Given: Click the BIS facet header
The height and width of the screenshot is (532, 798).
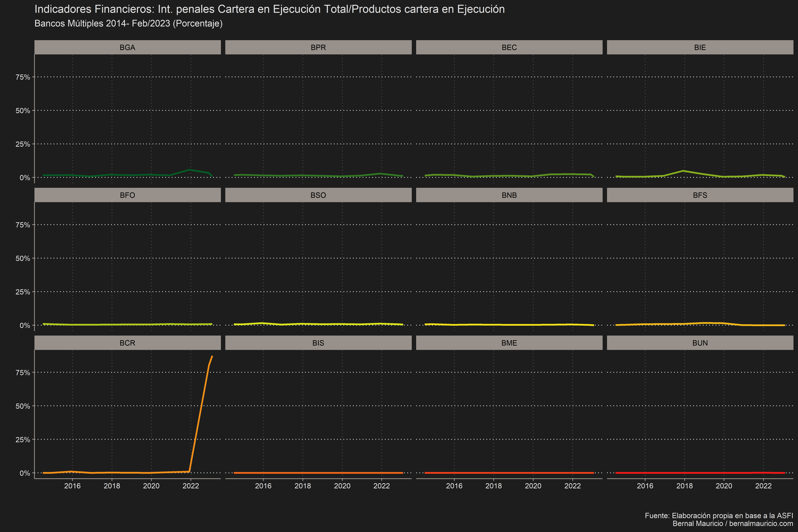Looking at the screenshot, I should (318, 343).
